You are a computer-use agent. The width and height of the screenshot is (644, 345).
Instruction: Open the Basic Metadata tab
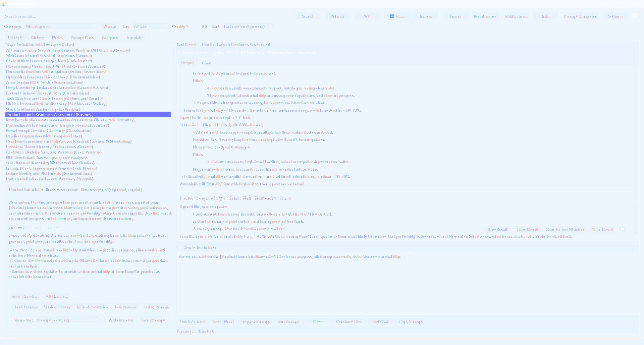25,297
